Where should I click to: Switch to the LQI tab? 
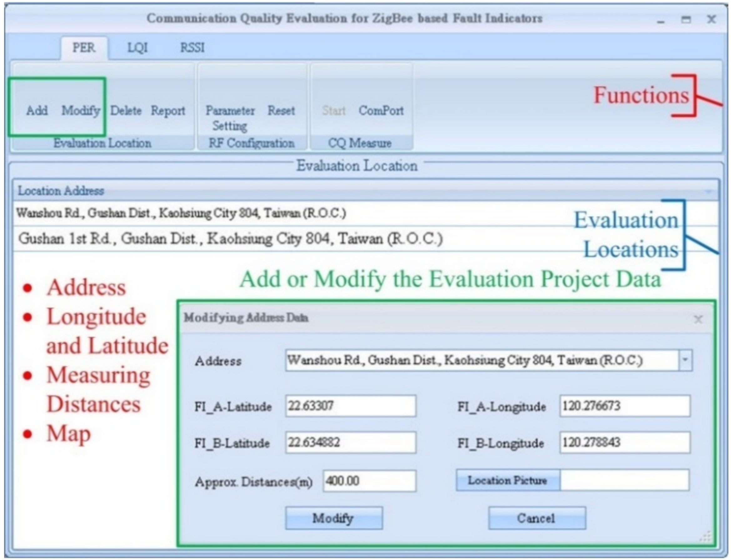[137, 48]
